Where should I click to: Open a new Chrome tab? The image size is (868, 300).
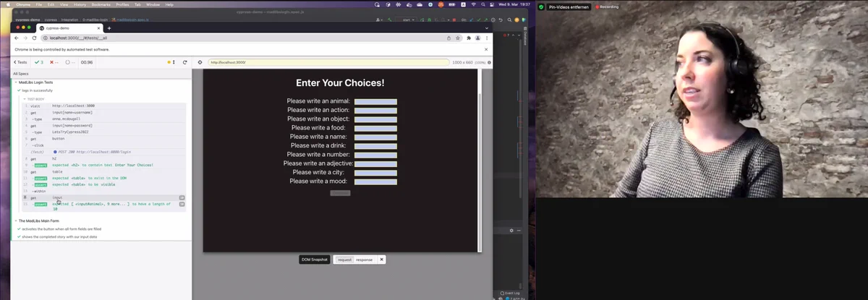tap(110, 27)
